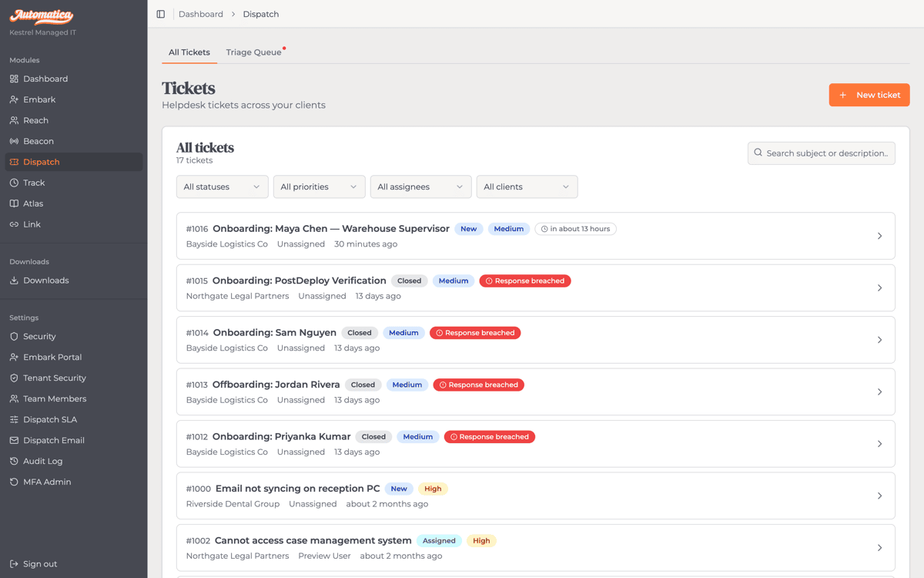Click the Reach people icon in sidebar
Viewport: 924px width, 578px height.
14,120
